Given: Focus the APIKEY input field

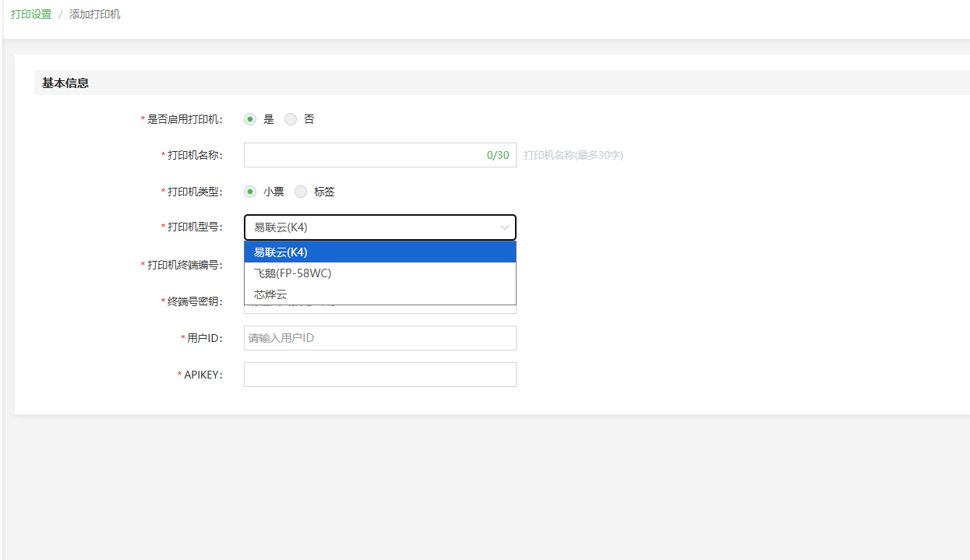Looking at the screenshot, I should (379, 375).
